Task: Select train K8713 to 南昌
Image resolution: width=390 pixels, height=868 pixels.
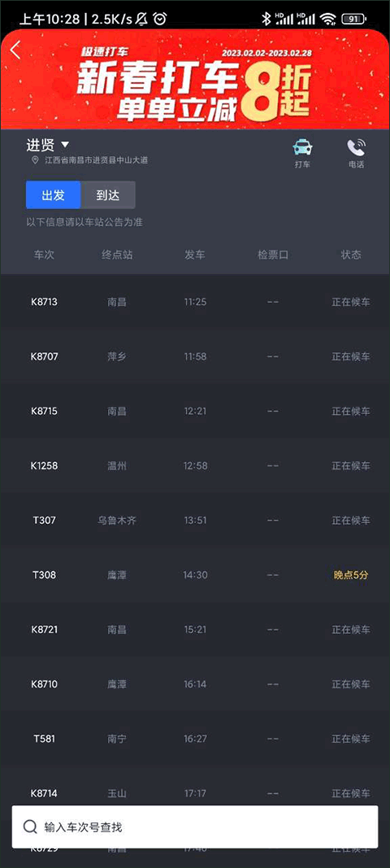Action: click(x=195, y=302)
